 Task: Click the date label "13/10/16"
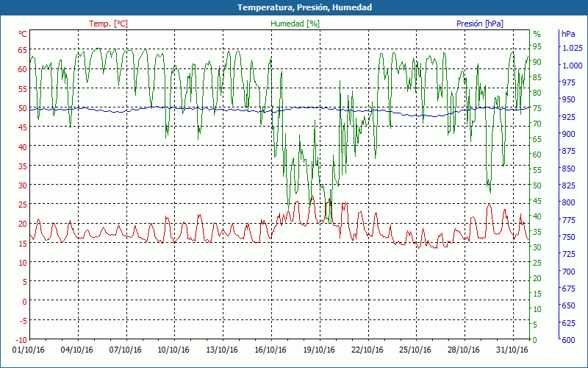tap(222, 350)
